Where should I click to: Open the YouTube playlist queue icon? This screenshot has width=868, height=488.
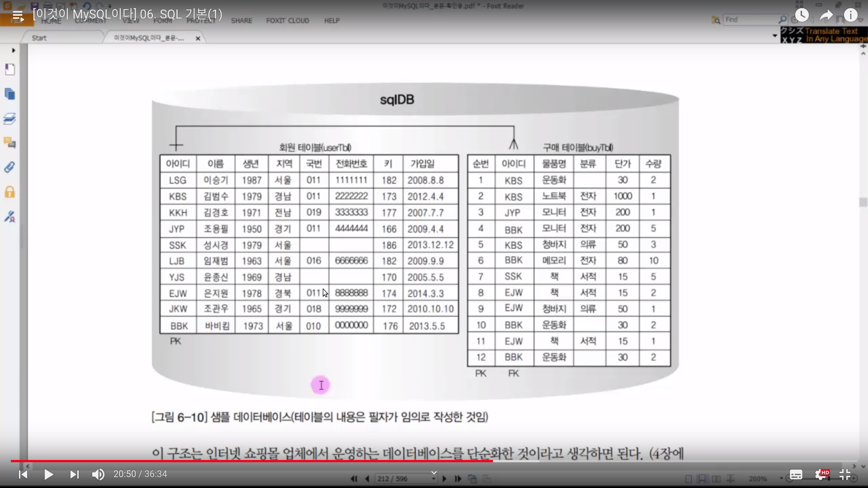coord(18,16)
